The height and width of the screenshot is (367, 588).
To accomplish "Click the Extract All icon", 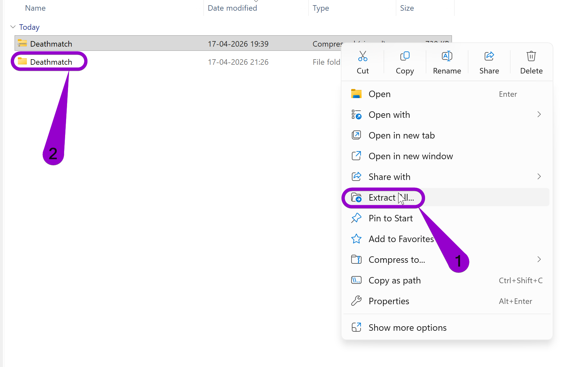I will coord(356,198).
